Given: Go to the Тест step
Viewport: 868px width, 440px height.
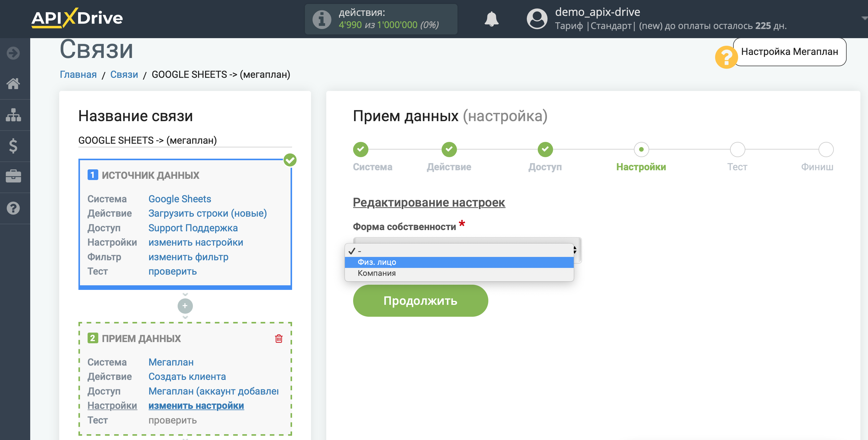Looking at the screenshot, I should (x=737, y=149).
